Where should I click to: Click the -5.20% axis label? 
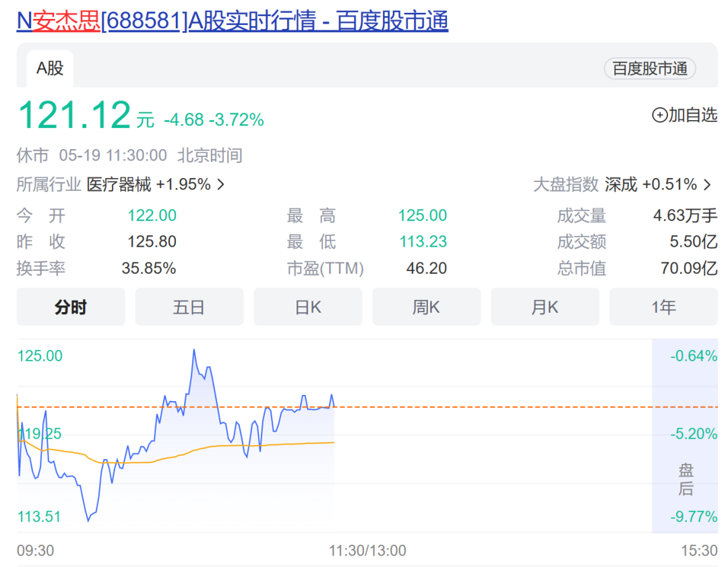[694, 434]
